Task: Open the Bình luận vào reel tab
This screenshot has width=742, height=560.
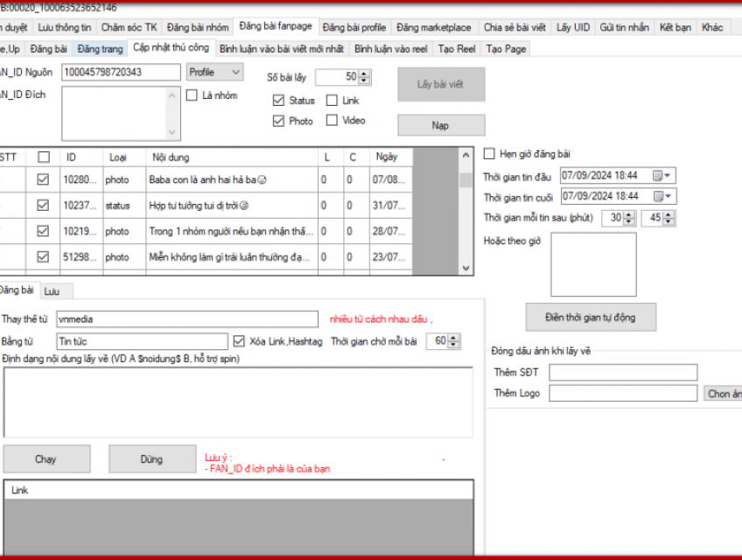Action: coord(391,49)
